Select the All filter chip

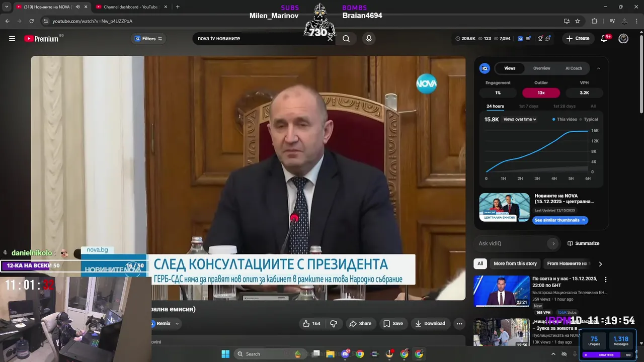(x=480, y=263)
